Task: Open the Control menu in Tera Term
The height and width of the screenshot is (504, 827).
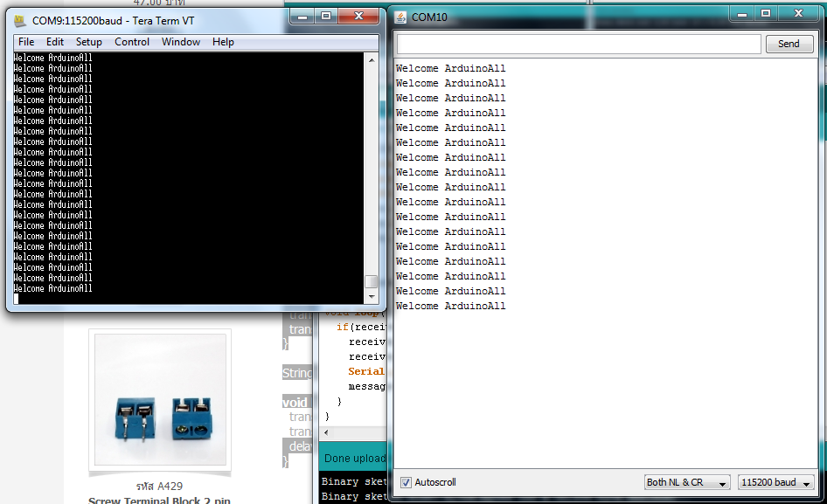Action: [132, 42]
